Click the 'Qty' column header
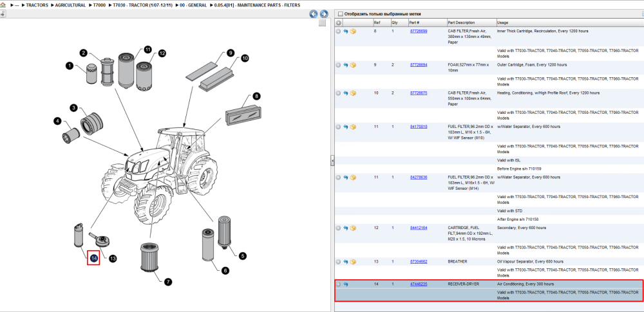This screenshot has width=644, height=312. click(399, 23)
